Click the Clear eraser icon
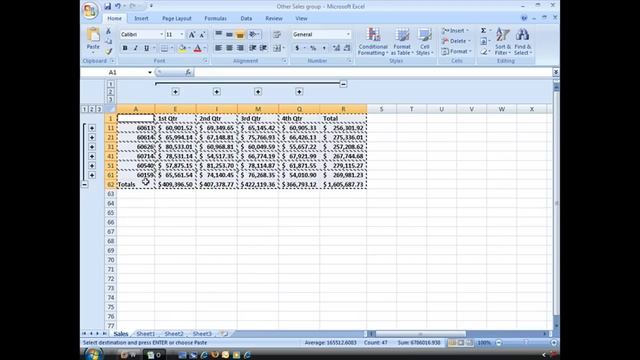 [483, 52]
